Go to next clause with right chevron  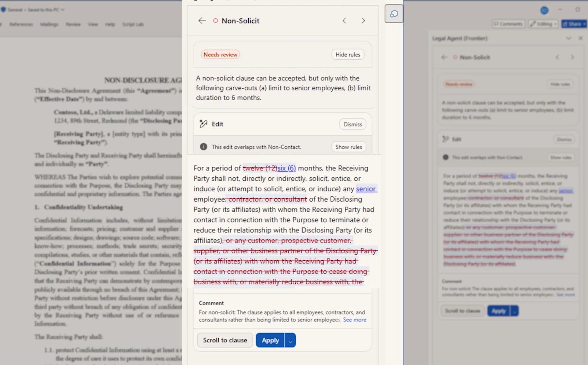363,21
